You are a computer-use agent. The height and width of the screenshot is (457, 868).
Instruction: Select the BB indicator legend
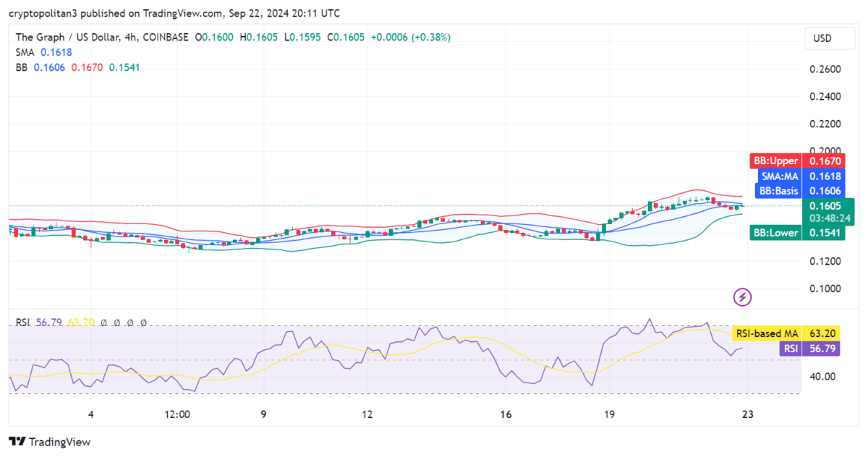77,67
